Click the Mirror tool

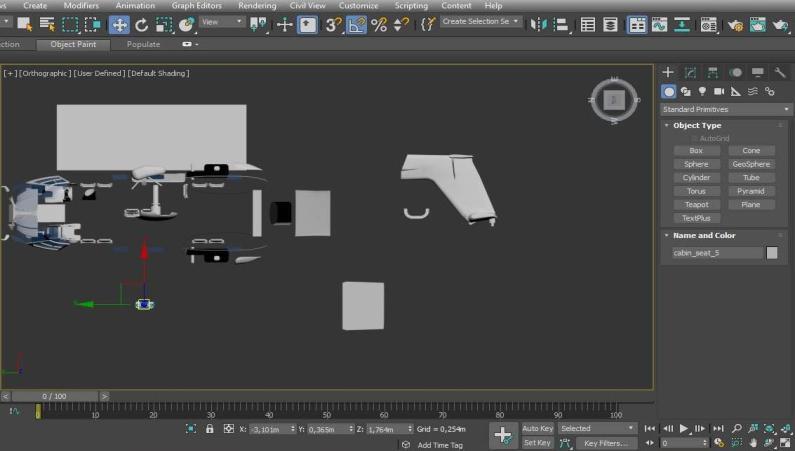click(538, 24)
